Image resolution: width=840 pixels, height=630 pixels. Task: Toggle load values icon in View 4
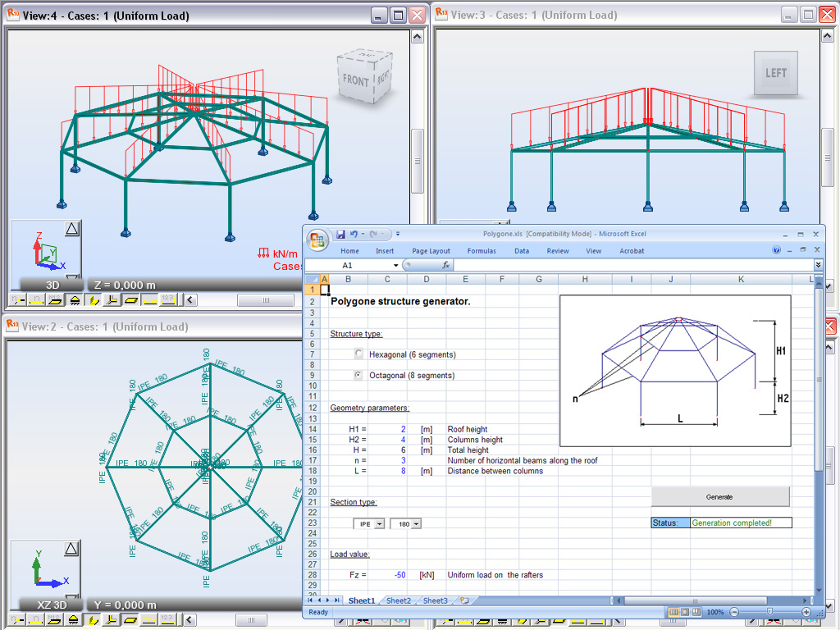(168, 300)
